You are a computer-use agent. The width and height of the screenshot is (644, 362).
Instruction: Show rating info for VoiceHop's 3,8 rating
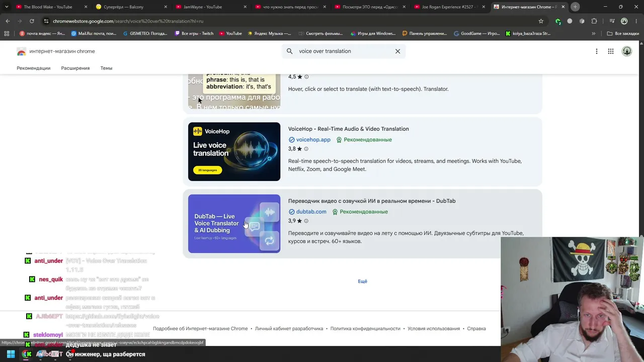pyautogui.click(x=306, y=149)
